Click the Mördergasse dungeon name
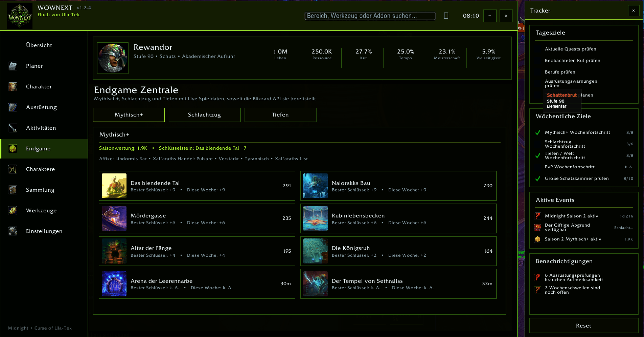The image size is (644, 337). point(148,216)
